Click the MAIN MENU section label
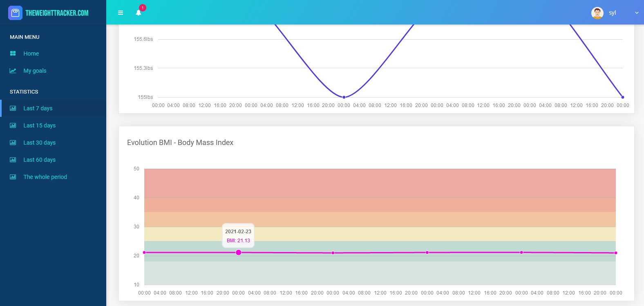The height and width of the screenshot is (306, 644). [25, 37]
